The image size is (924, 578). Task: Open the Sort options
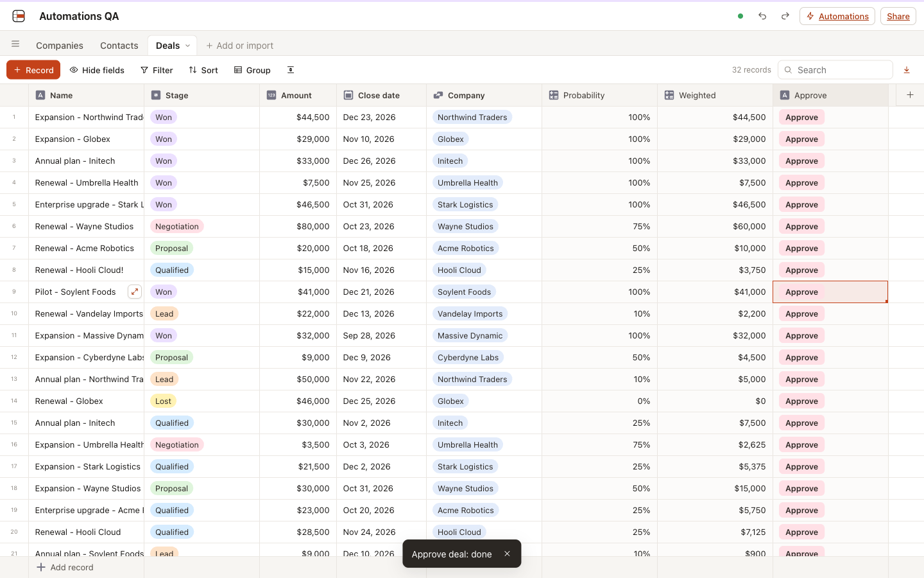203,70
